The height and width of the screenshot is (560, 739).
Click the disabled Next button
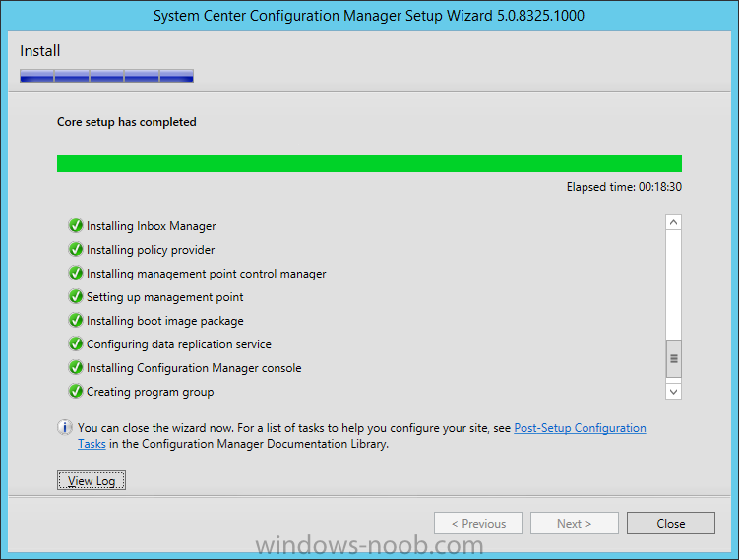point(574,524)
